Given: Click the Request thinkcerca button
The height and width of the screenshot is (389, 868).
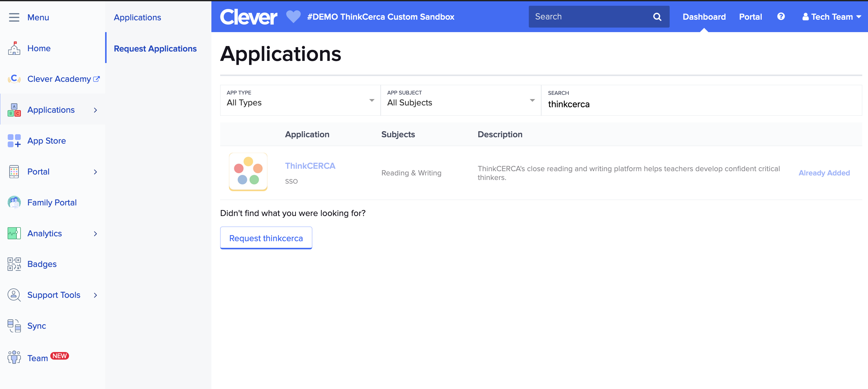Looking at the screenshot, I should 266,238.
